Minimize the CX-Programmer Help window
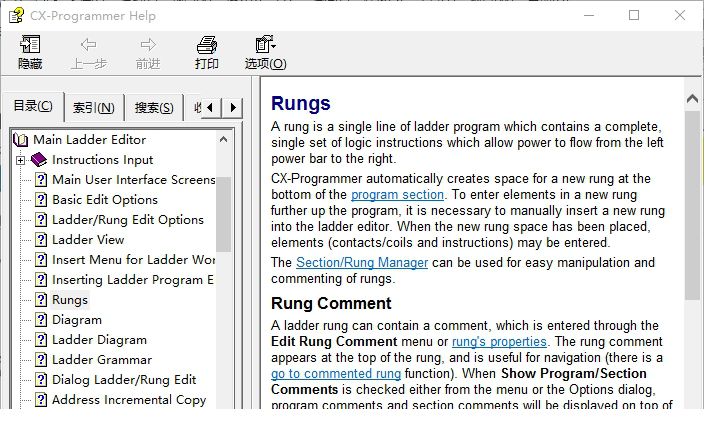 (x=589, y=15)
